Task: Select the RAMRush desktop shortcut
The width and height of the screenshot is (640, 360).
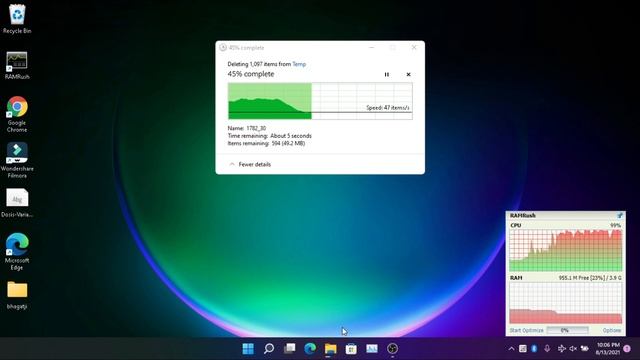Action: click(17, 65)
